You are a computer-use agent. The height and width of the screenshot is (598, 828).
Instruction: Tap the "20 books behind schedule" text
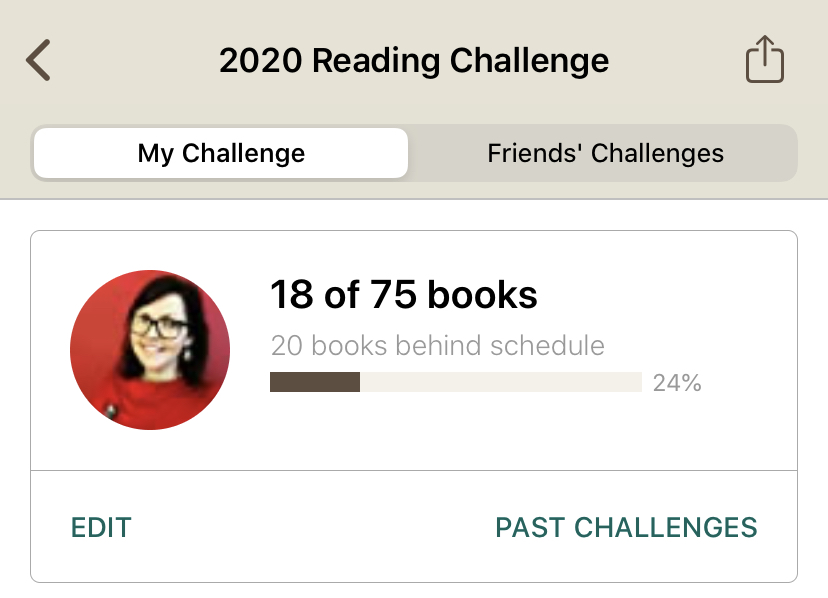tap(437, 346)
